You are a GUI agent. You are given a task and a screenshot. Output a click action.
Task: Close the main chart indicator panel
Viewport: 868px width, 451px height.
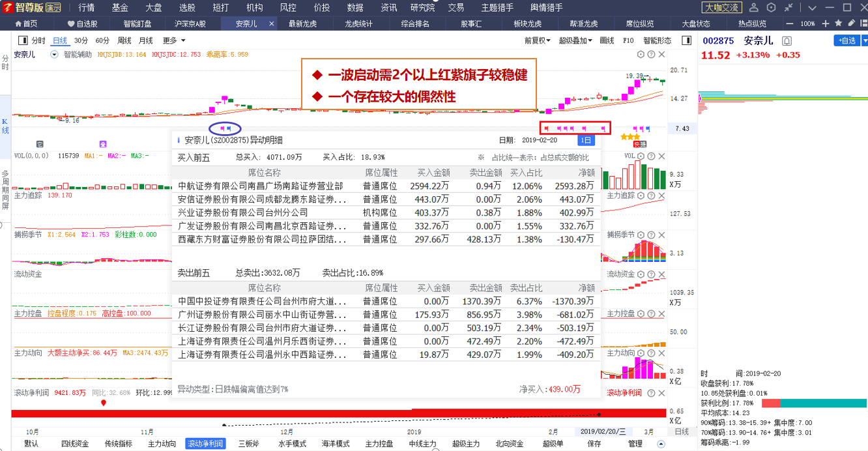[x=661, y=55]
